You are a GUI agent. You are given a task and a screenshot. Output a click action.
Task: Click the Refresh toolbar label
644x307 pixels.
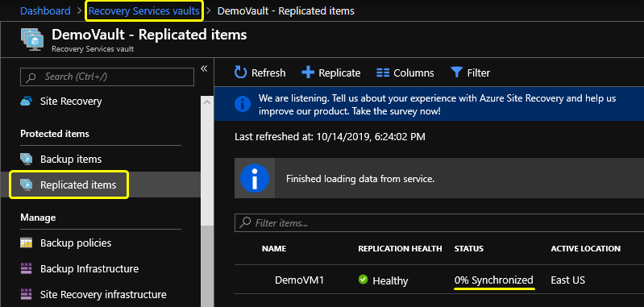pos(268,73)
